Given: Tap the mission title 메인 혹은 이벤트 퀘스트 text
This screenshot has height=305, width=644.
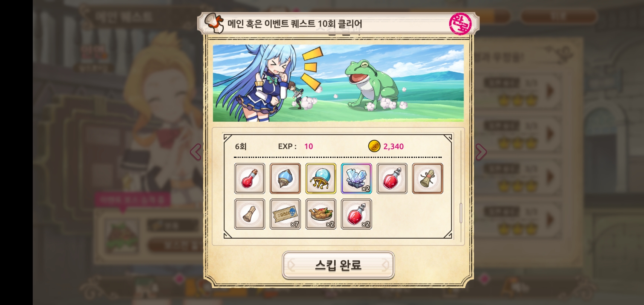Looking at the screenshot, I should (x=272, y=24).
